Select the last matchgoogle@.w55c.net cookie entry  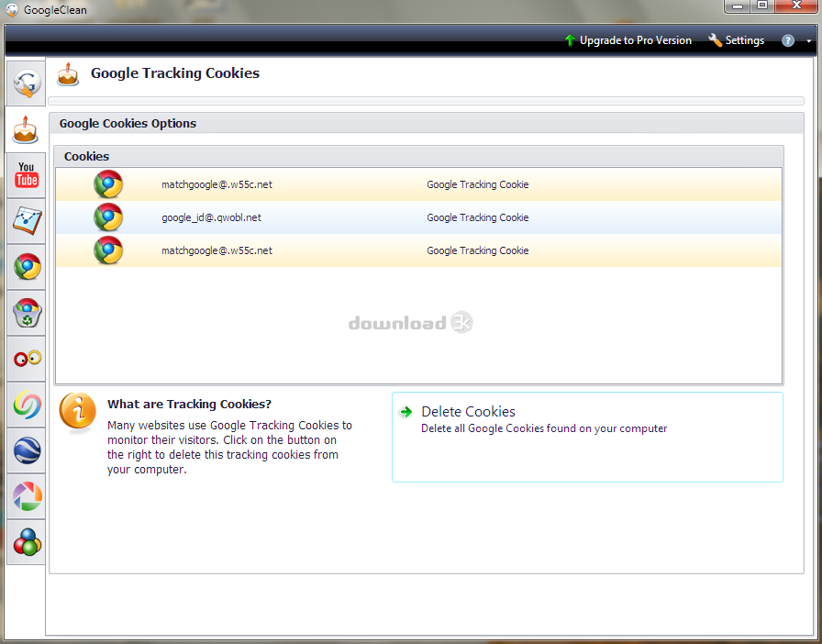418,250
